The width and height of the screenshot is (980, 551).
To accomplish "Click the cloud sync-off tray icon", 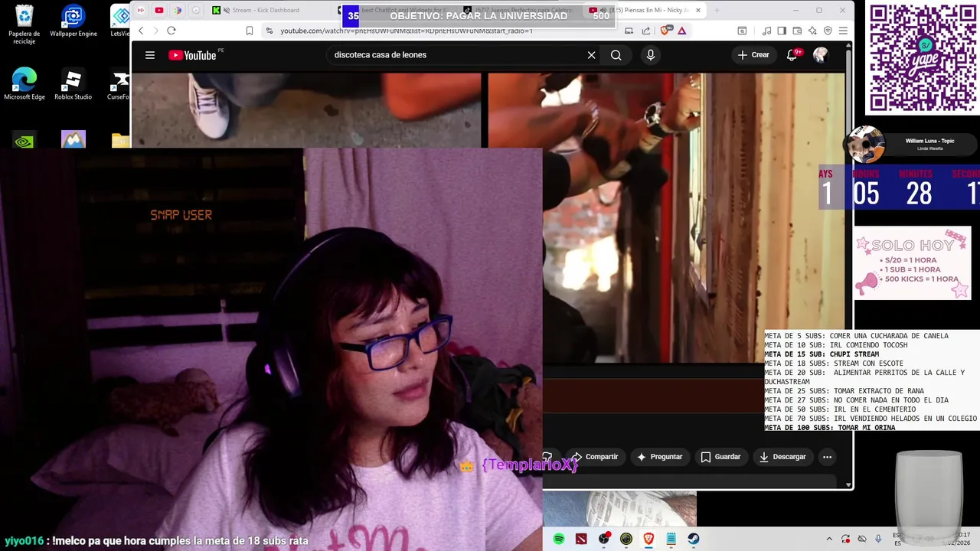I will click(862, 539).
